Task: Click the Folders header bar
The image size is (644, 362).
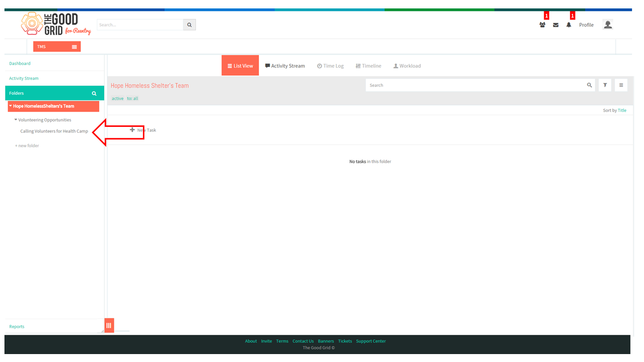Action: [x=55, y=93]
